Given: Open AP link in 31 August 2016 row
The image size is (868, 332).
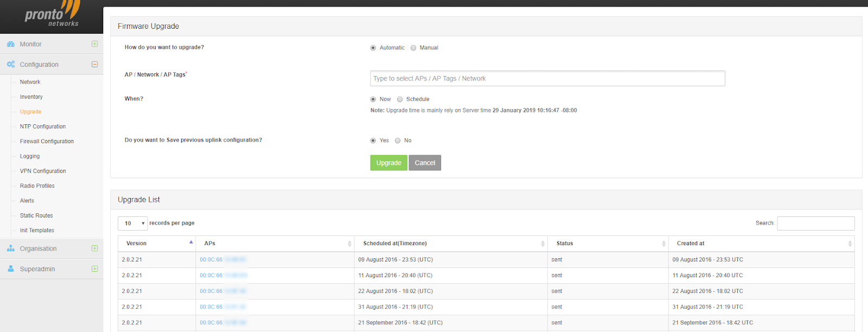Looking at the screenshot, I should [x=223, y=307].
